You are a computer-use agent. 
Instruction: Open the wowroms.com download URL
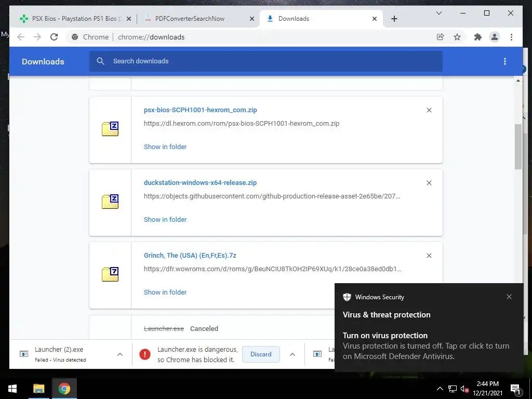272,269
